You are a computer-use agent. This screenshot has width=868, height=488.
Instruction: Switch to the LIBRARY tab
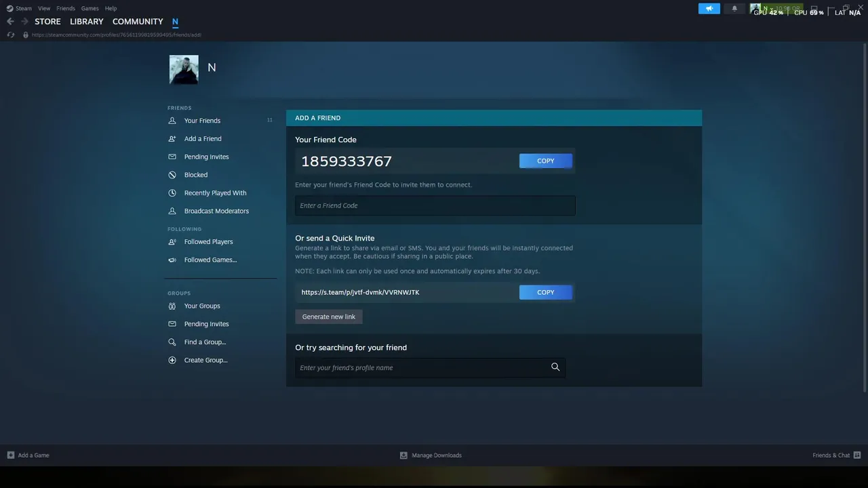click(x=87, y=22)
